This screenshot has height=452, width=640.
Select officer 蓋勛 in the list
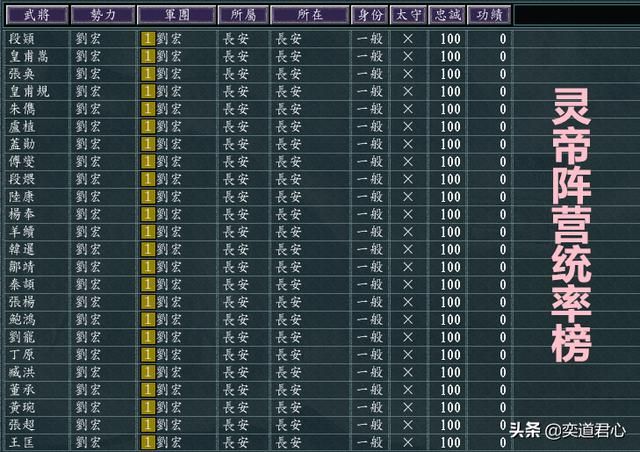click(x=22, y=144)
